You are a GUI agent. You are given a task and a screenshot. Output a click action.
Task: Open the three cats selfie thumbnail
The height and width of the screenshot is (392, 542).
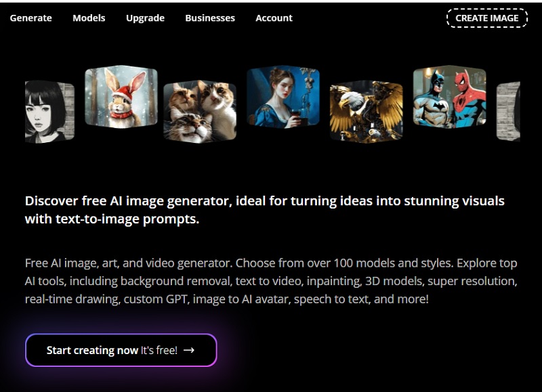200,110
